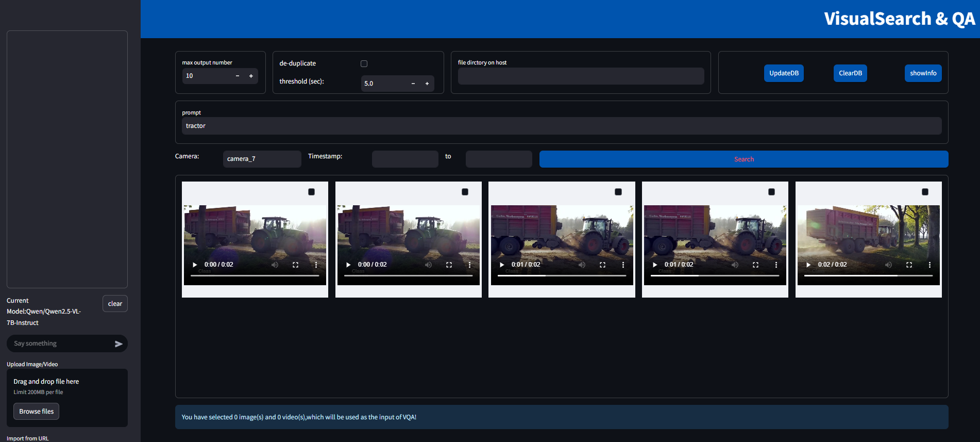
Task: Open fullscreen on the third video
Action: pos(602,265)
